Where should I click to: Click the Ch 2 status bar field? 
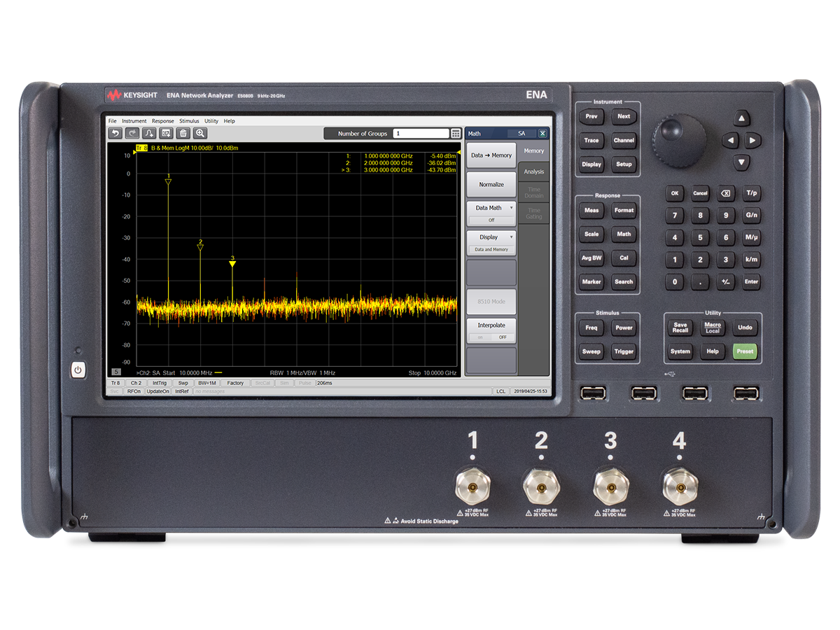point(136,383)
